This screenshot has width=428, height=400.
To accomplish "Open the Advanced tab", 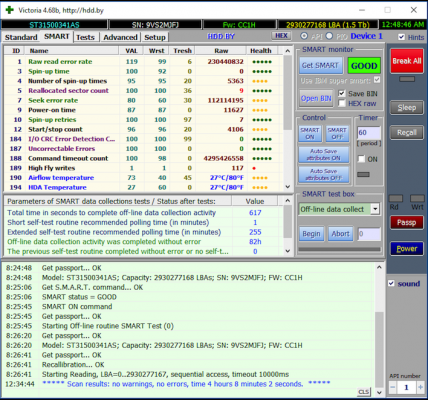I will (x=120, y=37).
